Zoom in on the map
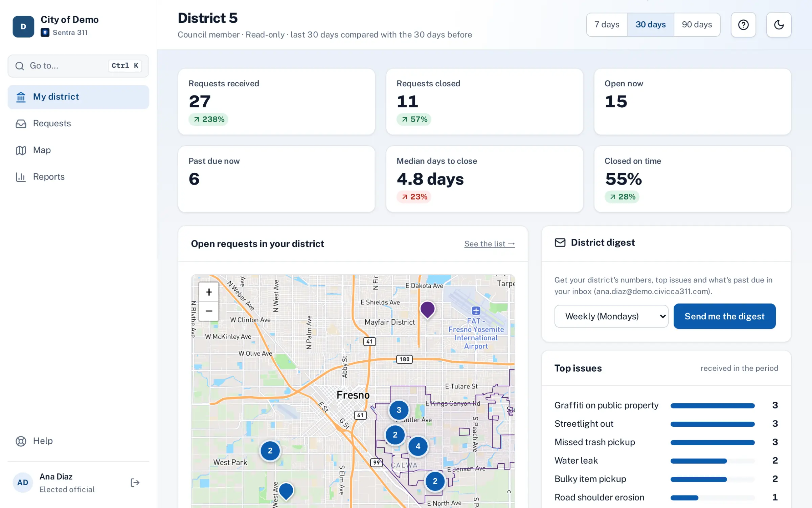The width and height of the screenshot is (812, 508). pyautogui.click(x=209, y=292)
